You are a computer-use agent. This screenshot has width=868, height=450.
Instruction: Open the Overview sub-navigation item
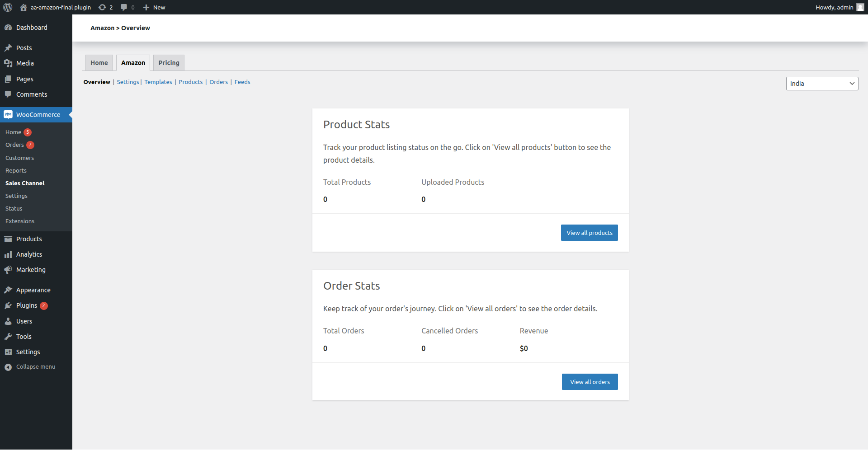97,82
